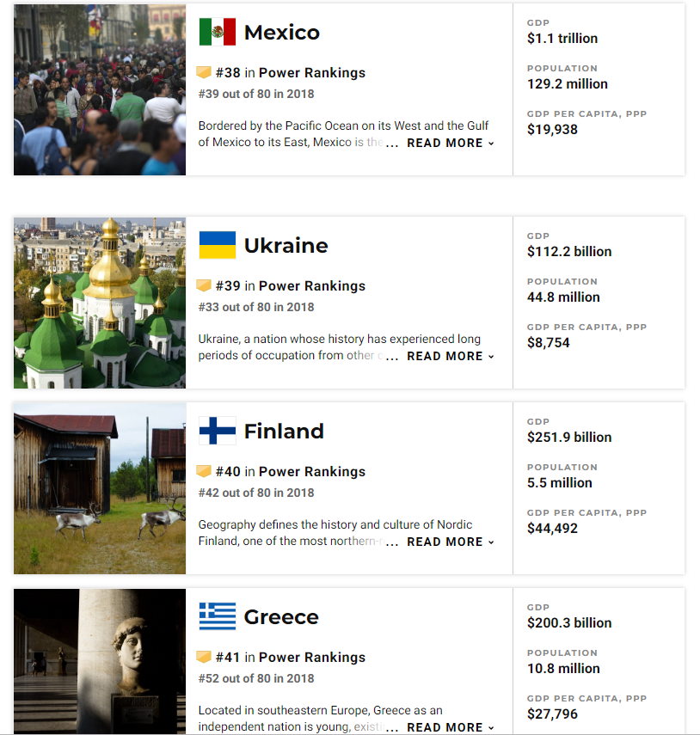Open the Finland country title link

(284, 432)
